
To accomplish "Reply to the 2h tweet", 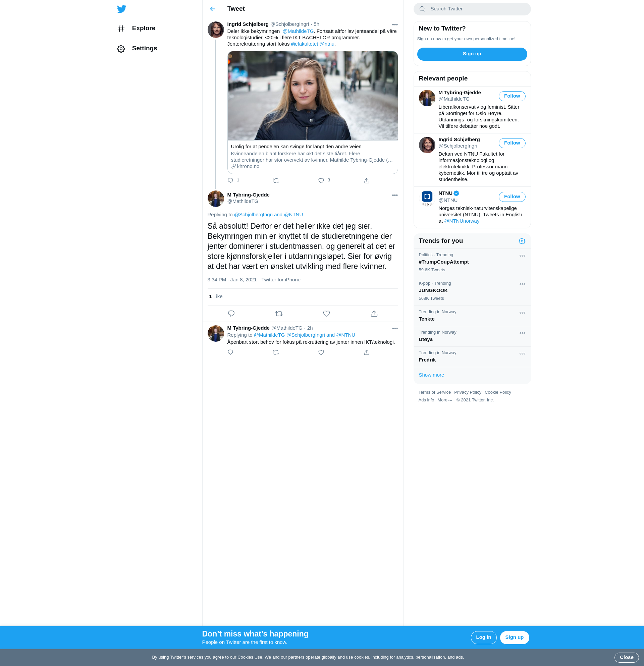I will pyautogui.click(x=230, y=352).
